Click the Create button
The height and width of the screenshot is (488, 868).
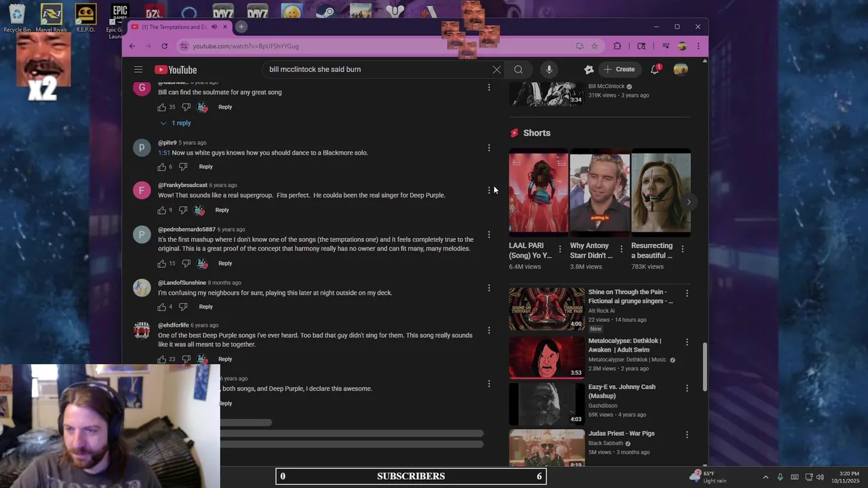(x=619, y=69)
